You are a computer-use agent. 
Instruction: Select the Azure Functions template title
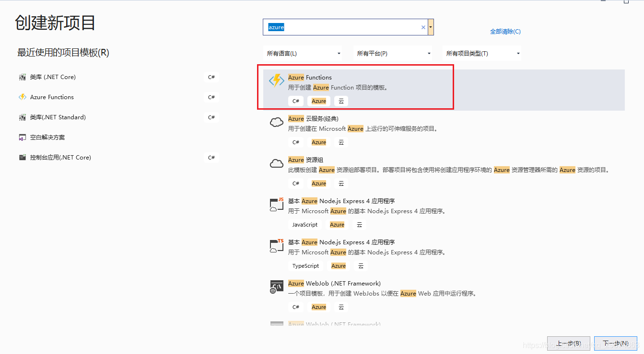pos(310,78)
